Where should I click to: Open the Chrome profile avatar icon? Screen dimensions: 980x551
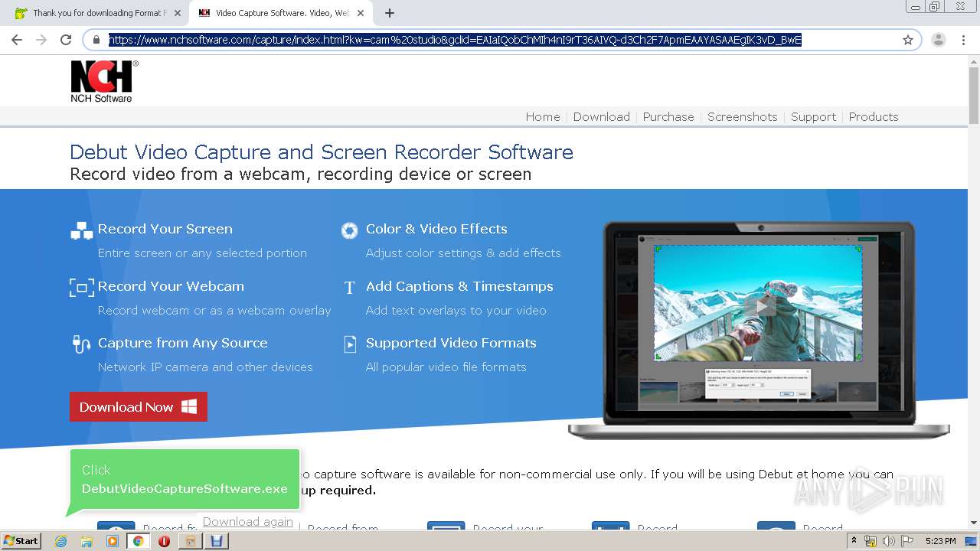click(x=938, y=40)
